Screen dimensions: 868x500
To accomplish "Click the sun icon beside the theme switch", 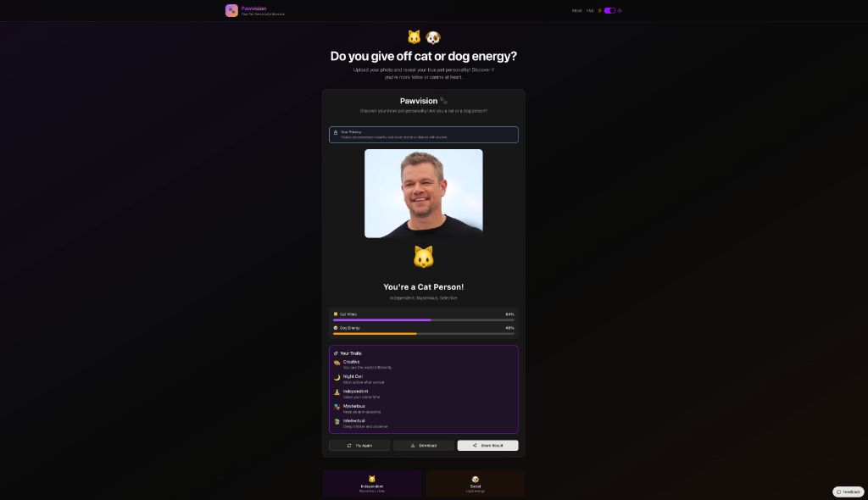I will 599,10.
